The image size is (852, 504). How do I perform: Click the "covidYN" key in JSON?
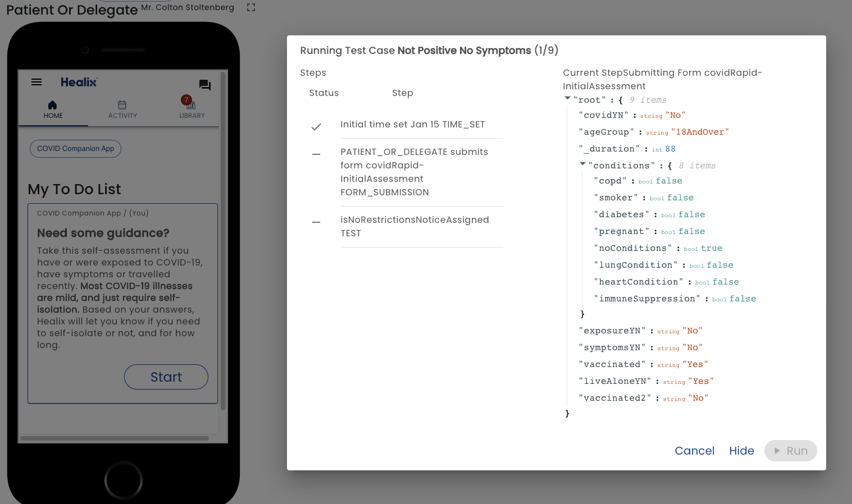point(604,115)
